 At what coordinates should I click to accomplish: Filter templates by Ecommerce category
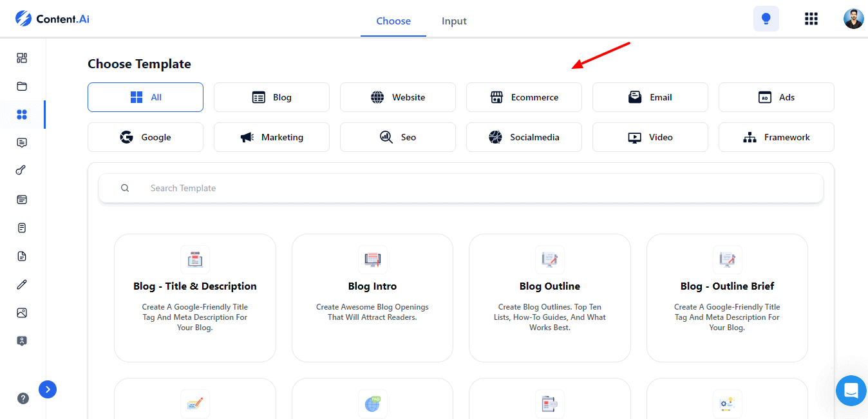524,97
